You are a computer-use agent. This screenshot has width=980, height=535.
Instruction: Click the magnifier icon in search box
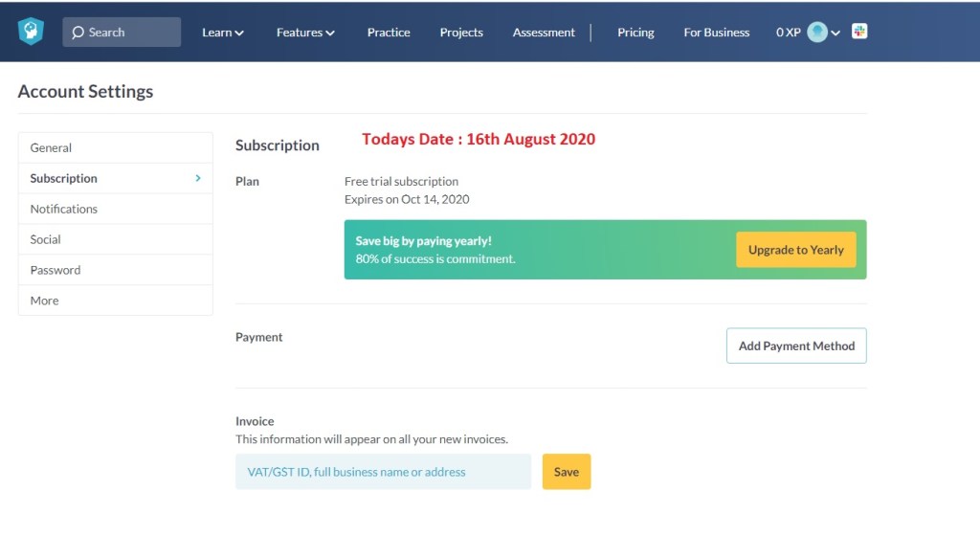point(78,33)
